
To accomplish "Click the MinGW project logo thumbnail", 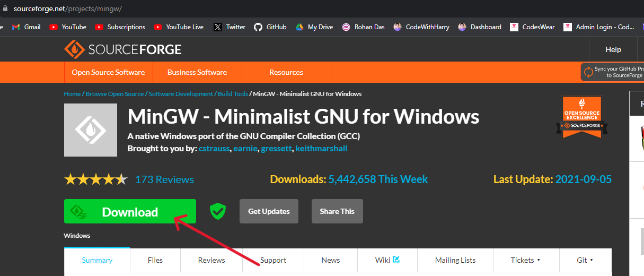I will 91,130.
